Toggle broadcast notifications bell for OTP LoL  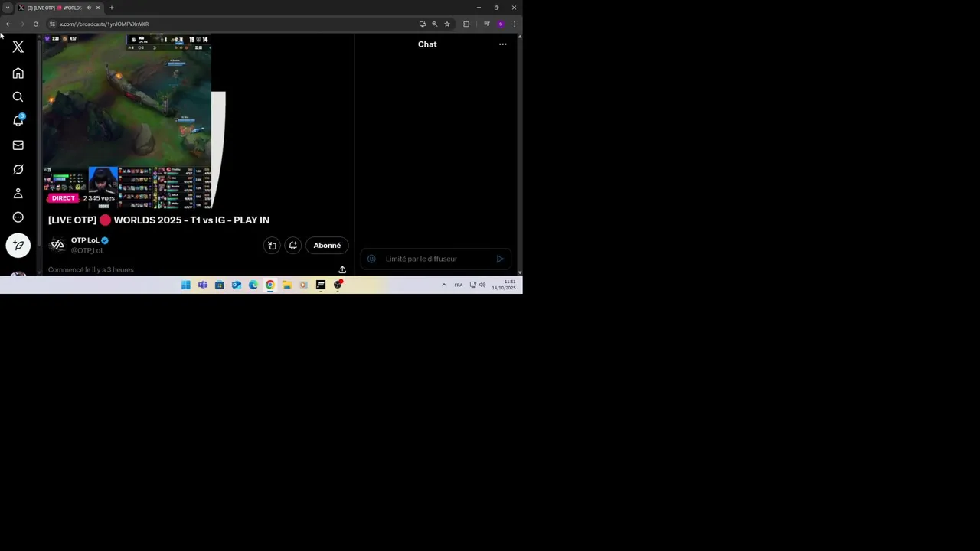point(292,246)
